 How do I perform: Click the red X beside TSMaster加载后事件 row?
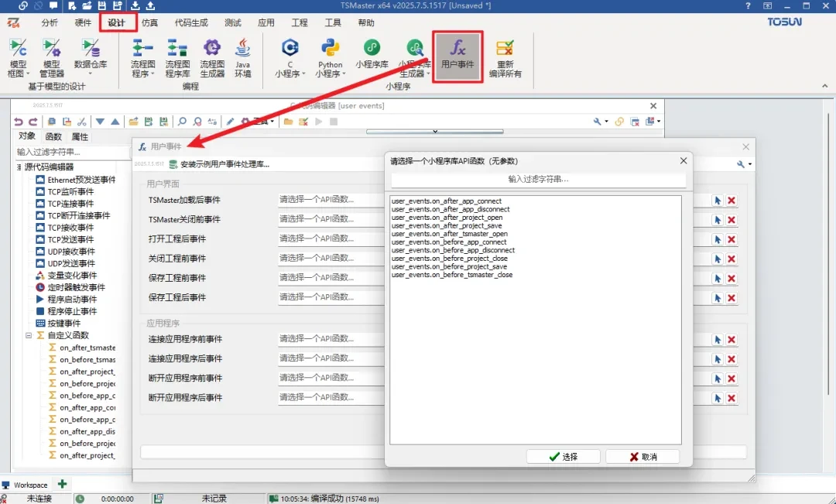click(x=731, y=201)
